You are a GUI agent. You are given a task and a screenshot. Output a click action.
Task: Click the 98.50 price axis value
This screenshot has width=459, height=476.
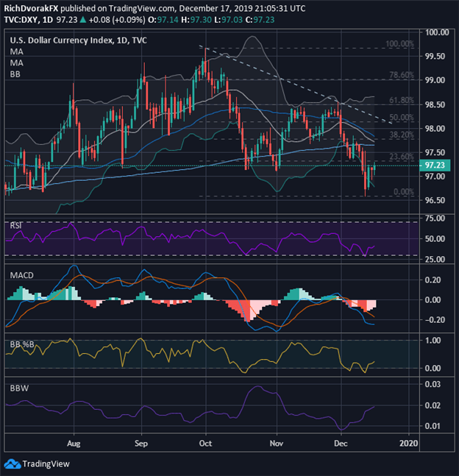pyautogui.click(x=435, y=105)
